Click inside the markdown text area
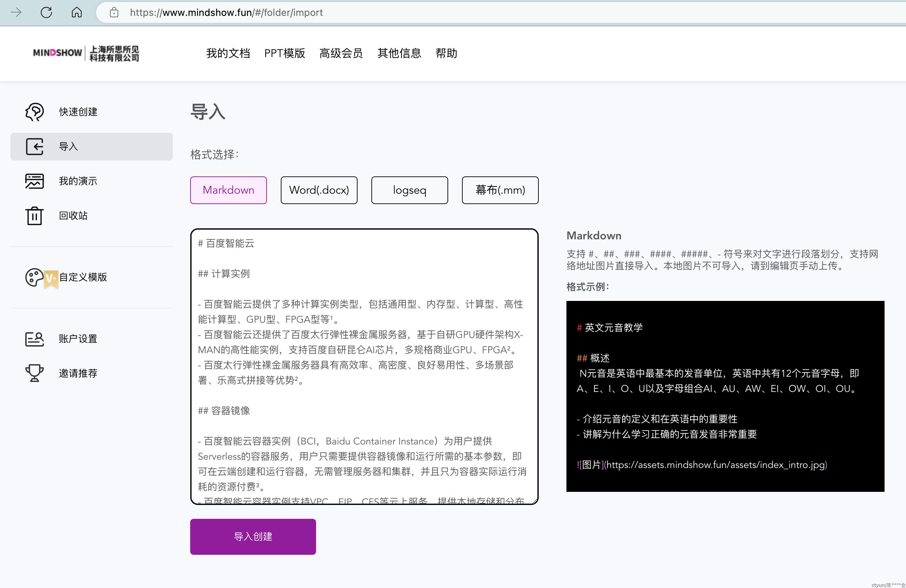Image resolution: width=906 pixels, height=588 pixels. tap(364, 367)
